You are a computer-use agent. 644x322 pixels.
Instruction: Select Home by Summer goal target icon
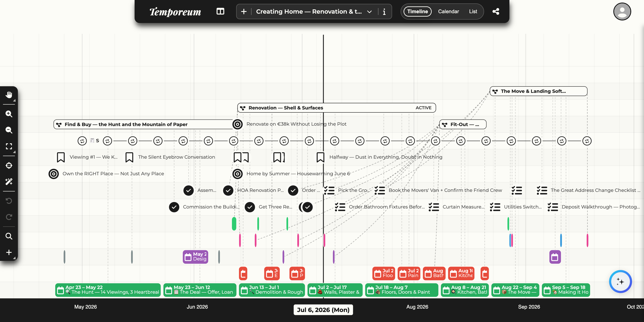[237, 174]
